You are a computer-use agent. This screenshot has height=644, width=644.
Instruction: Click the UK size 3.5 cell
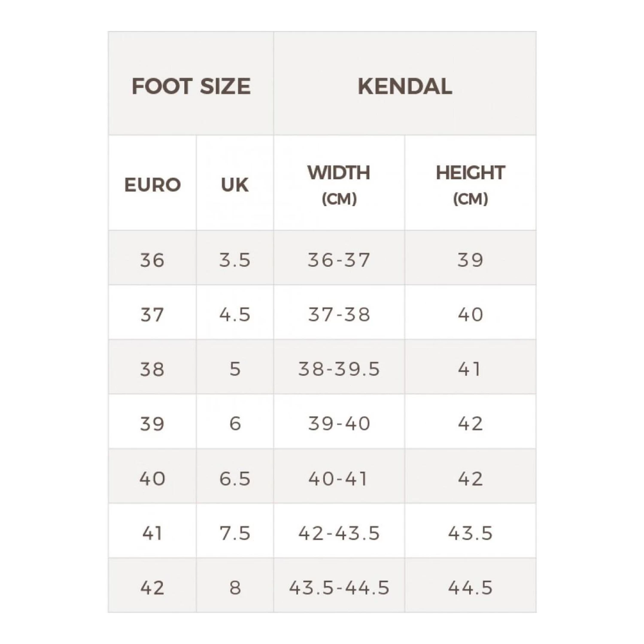[x=235, y=260]
